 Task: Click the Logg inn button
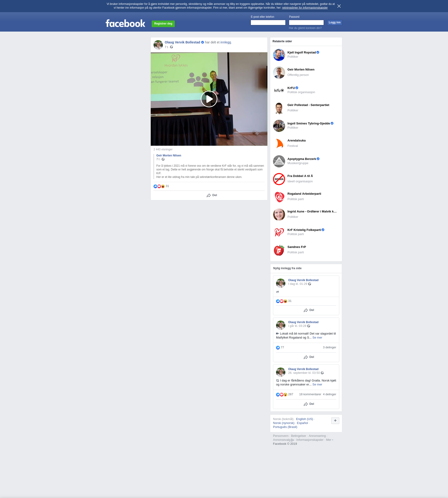coord(335,22)
